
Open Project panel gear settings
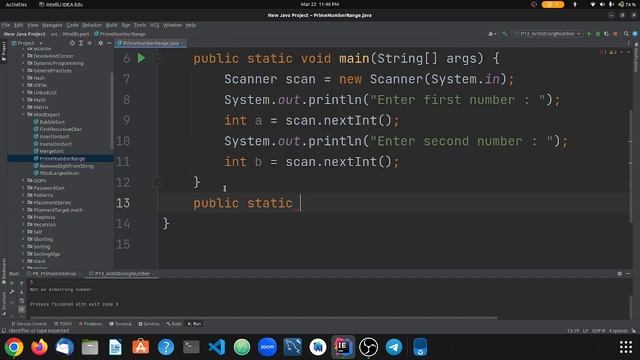pyautogui.click(x=100, y=43)
